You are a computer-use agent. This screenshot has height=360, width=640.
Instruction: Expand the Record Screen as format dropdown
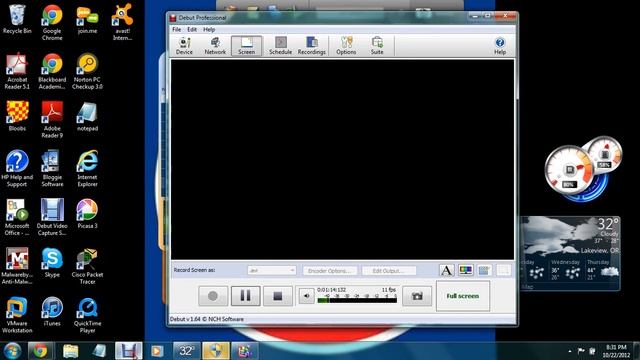pos(271,271)
